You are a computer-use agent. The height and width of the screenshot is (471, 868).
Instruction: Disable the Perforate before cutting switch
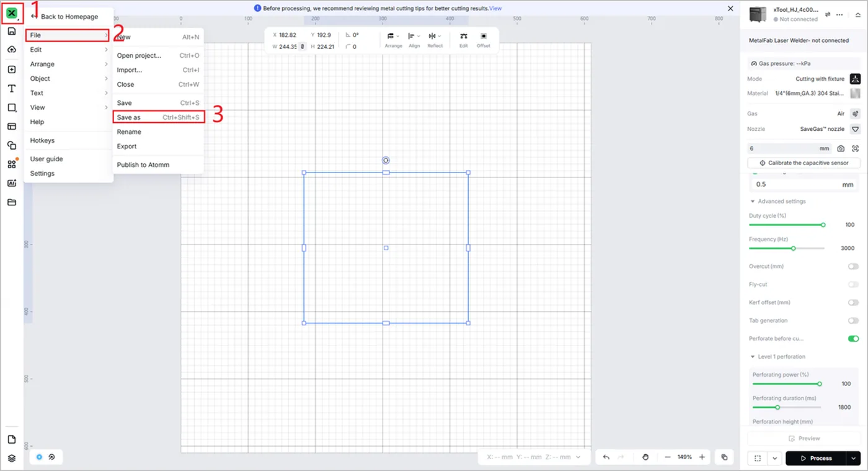click(x=854, y=339)
